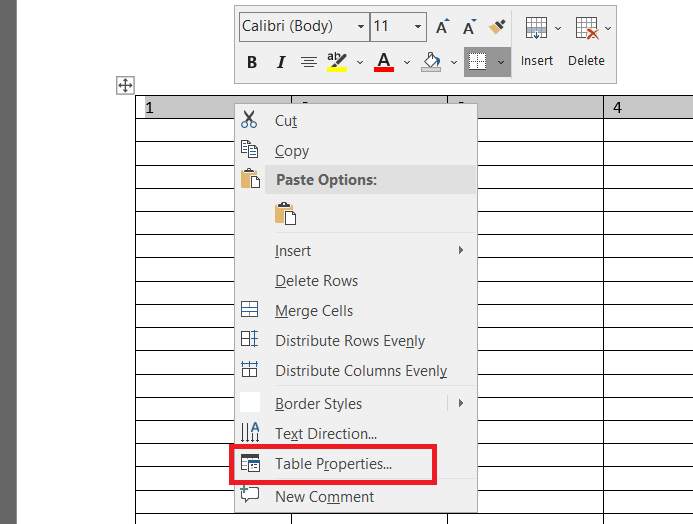Click Delete Rows in the context menu
This screenshot has width=693, height=524.
(316, 281)
